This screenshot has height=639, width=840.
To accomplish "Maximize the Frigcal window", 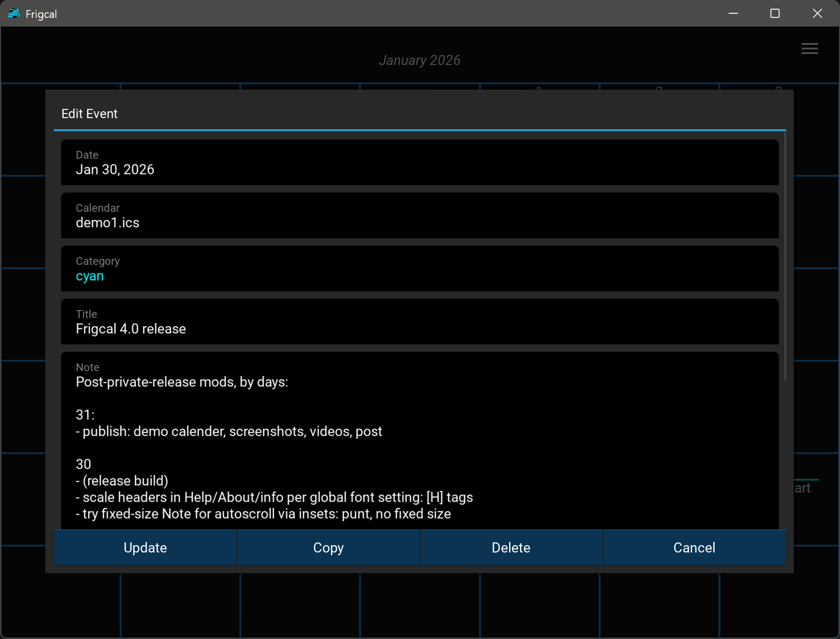I will 775,14.
